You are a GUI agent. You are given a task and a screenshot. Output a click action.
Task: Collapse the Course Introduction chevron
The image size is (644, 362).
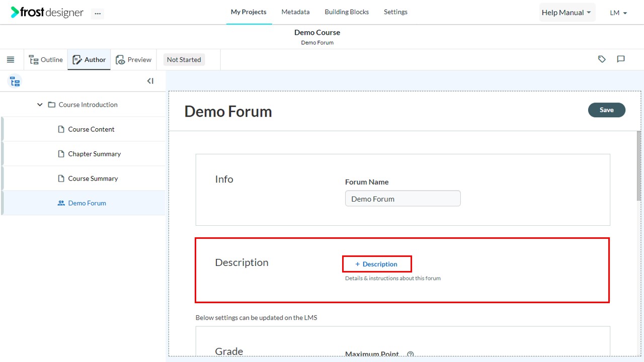click(40, 105)
